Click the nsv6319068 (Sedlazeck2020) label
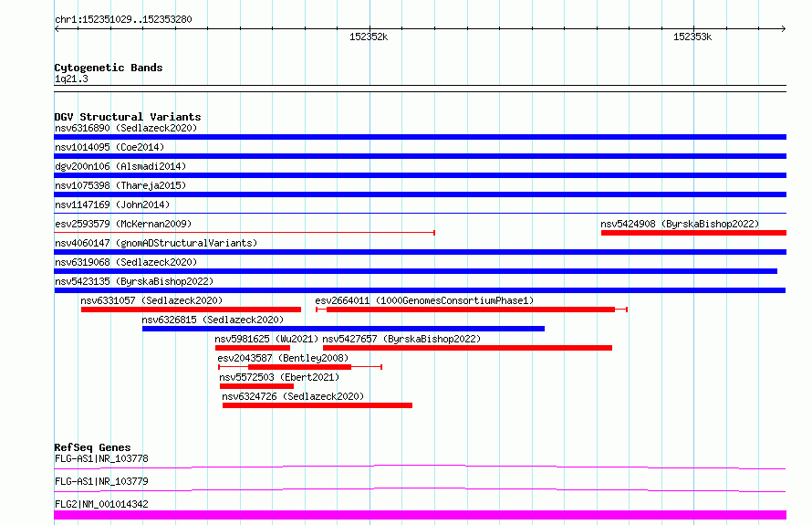This screenshot has height=525, width=812. (x=126, y=262)
